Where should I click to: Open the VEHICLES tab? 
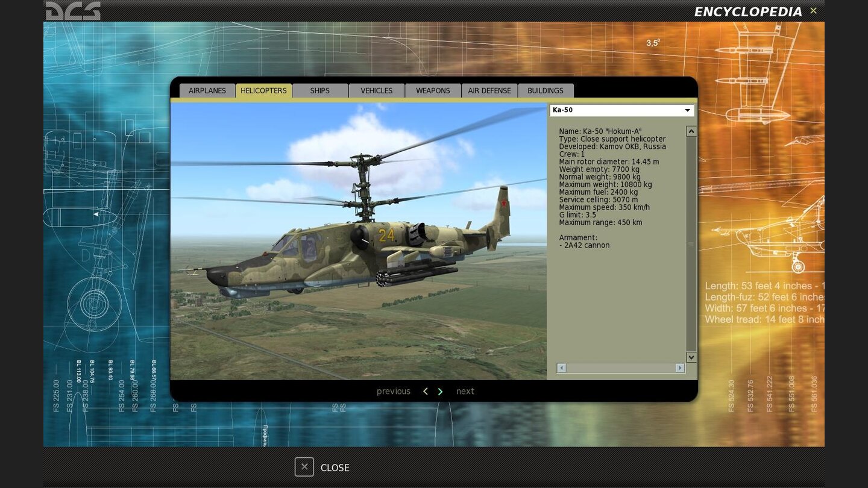click(377, 90)
